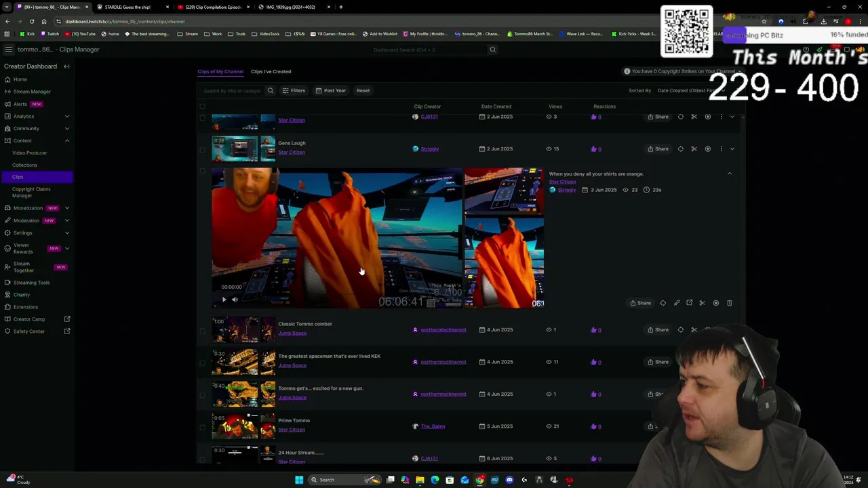The height and width of the screenshot is (488, 868).
Task: Switch to Clips I've Created tab
Action: [x=271, y=71]
